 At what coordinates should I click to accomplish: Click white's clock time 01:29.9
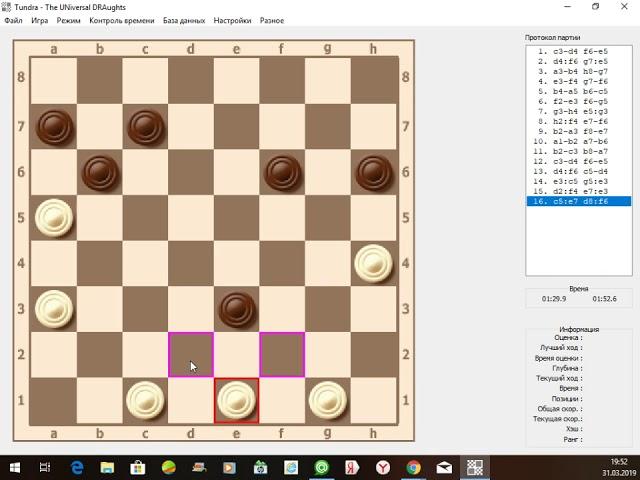pos(554,299)
